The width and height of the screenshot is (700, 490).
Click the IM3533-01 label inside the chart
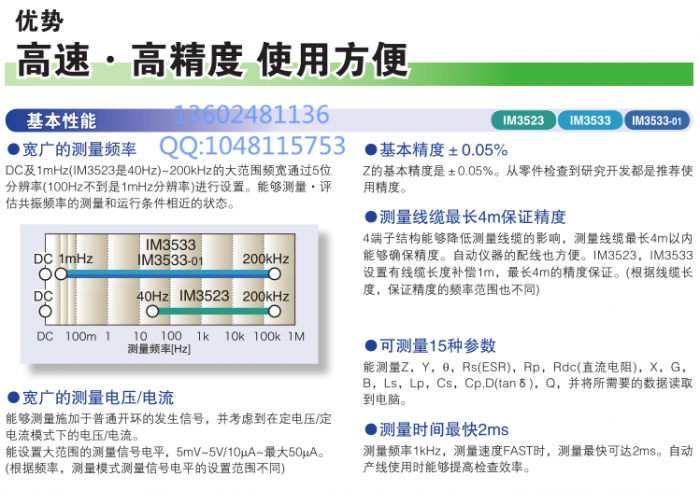tap(170, 260)
